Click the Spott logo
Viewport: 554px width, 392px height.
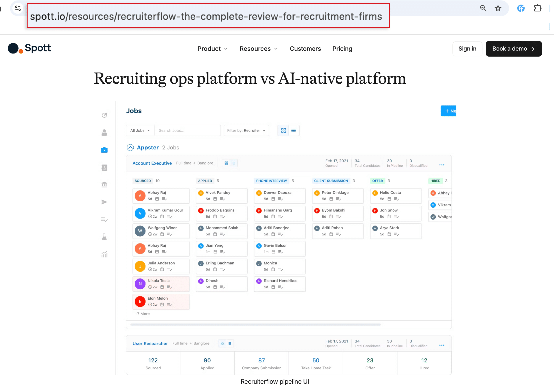(x=29, y=48)
